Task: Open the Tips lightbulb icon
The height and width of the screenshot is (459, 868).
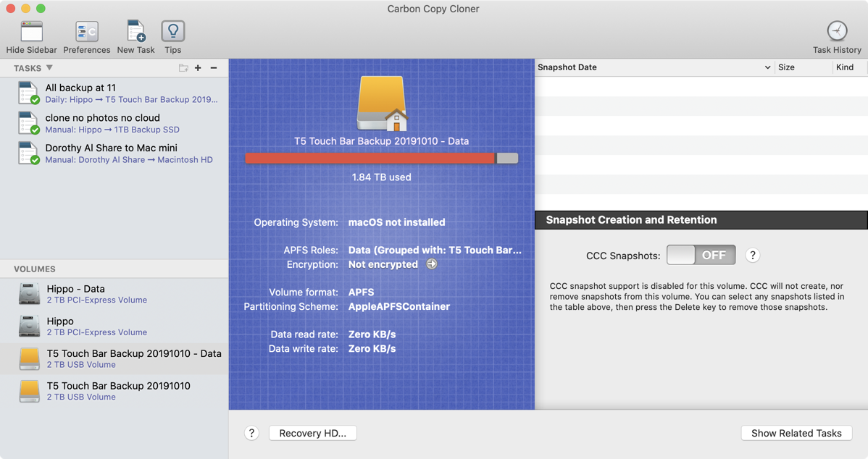Action: pyautogui.click(x=172, y=32)
